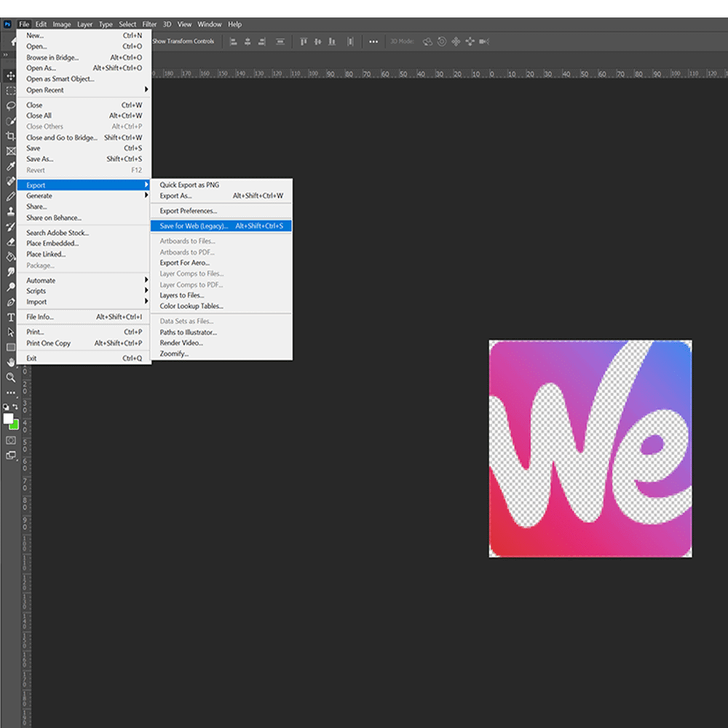Swap foreground and background colors
The width and height of the screenshot is (728, 728).
point(15,407)
